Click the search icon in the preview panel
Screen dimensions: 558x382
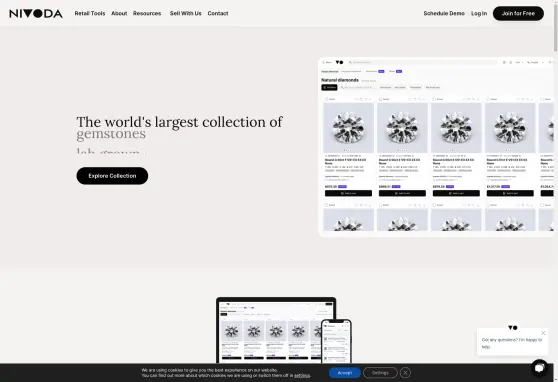[x=350, y=62]
